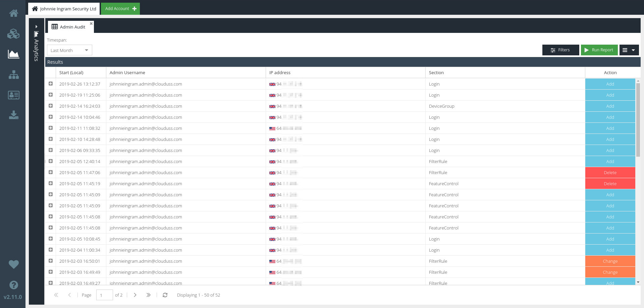
Task: Click Change action for 16:50:01 FilterRule row
Action: 610,261
